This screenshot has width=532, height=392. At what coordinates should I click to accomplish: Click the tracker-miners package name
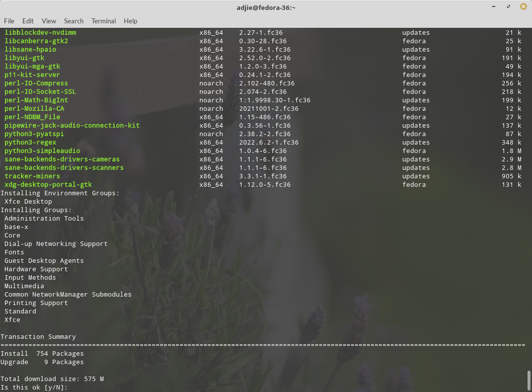click(x=32, y=176)
